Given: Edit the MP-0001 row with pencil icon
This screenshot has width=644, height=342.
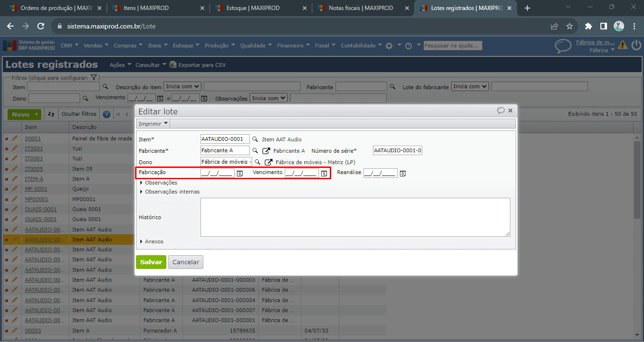Looking at the screenshot, I should point(15,189).
